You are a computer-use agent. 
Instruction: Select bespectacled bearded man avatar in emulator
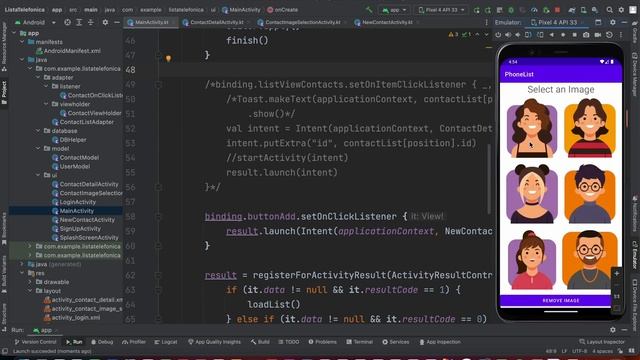click(589, 259)
